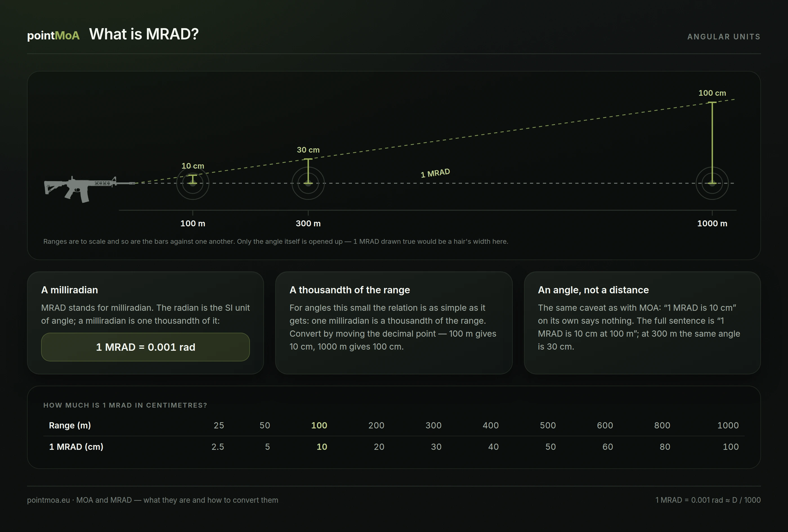788x532 pixels.
Task: Click the 'Ranges are to scale' caption
Action: point(276,242)
